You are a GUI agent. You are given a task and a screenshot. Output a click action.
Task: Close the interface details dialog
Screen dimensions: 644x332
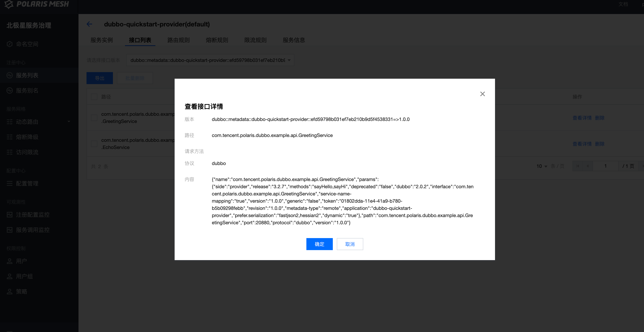tap(483, 94)
